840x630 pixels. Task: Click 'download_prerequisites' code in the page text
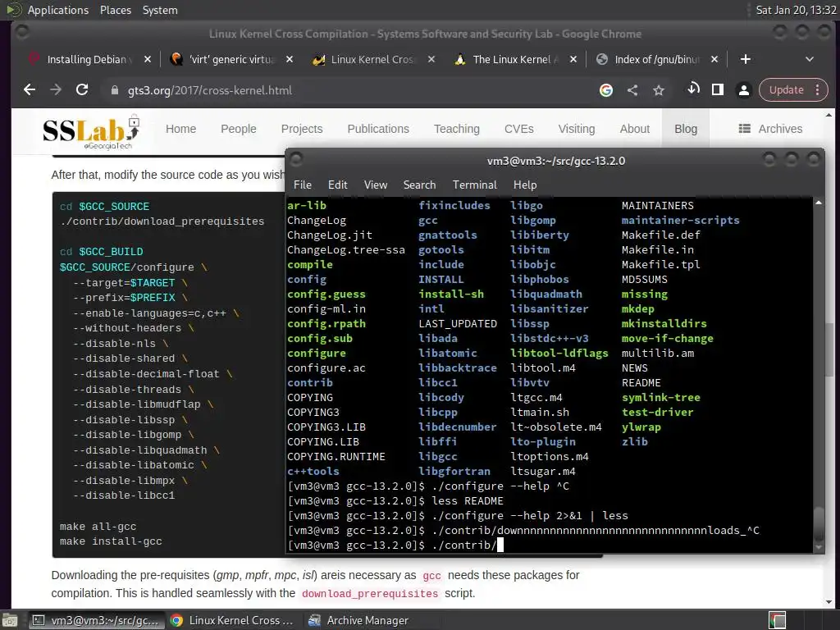[370, 594]
